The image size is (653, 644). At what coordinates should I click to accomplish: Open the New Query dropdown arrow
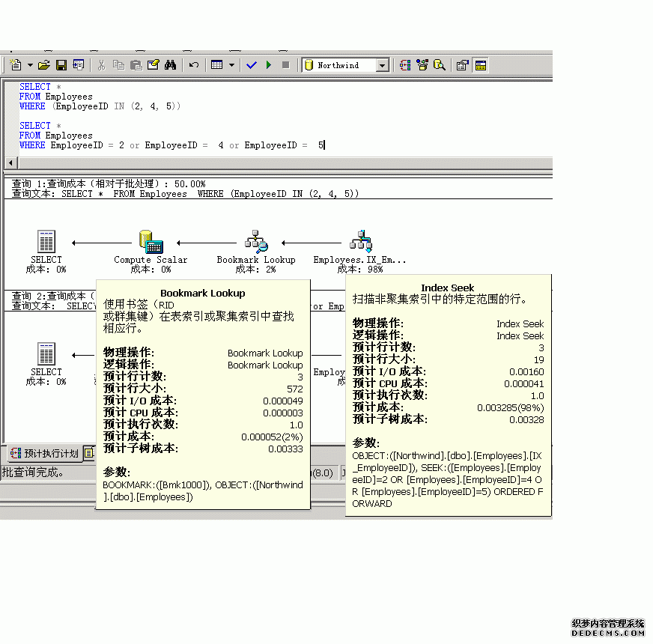click(29, 65)
